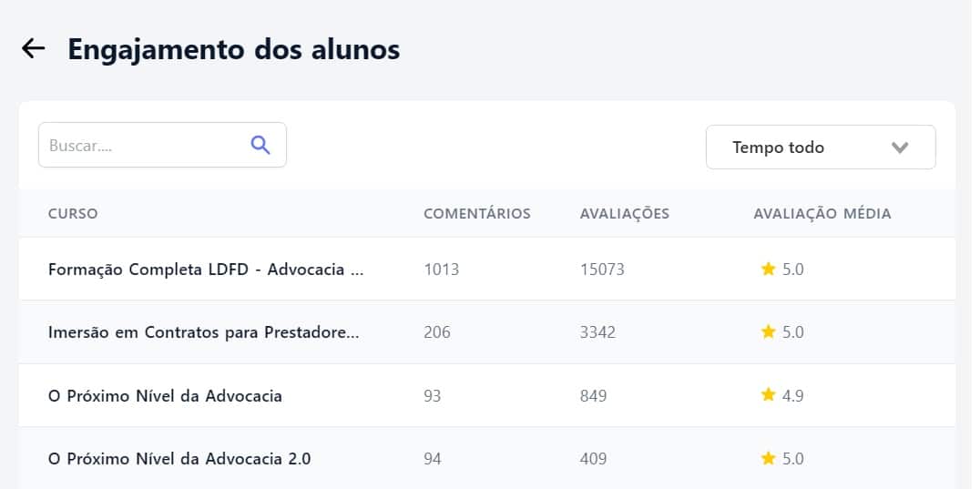Select O Próximo Nível da Advocacia course
Screen dimensions: 980x489
[x=165, y=396]
